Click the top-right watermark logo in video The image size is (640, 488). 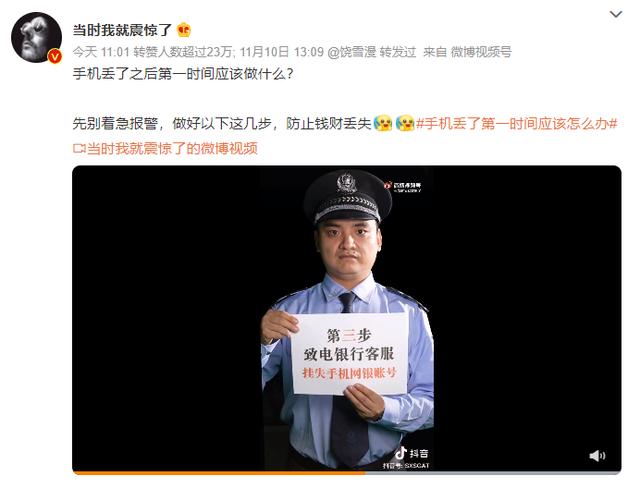tap(402, 187)
